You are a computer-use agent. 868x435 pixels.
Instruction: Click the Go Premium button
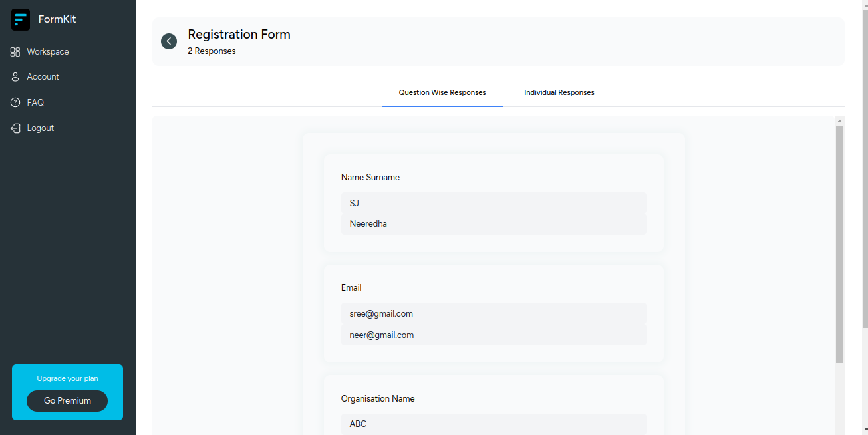[x=67, y=401]
